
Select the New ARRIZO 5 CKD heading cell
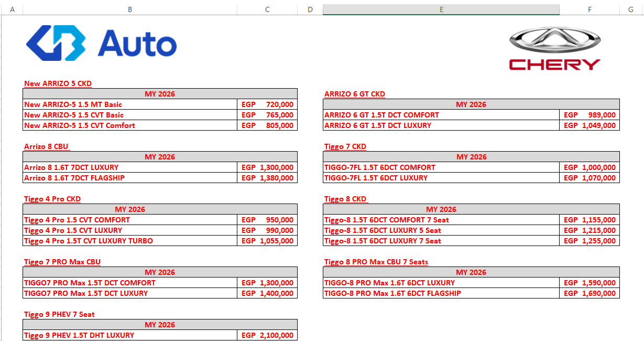pos(58,83)
